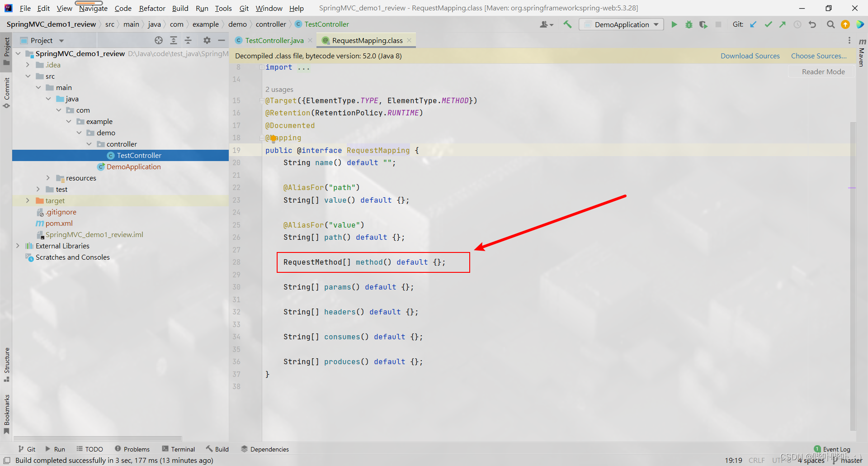Viewport: 868px width, 466px height.
Task: Click the grayed-out Stop button
Action: pos(718,24)
